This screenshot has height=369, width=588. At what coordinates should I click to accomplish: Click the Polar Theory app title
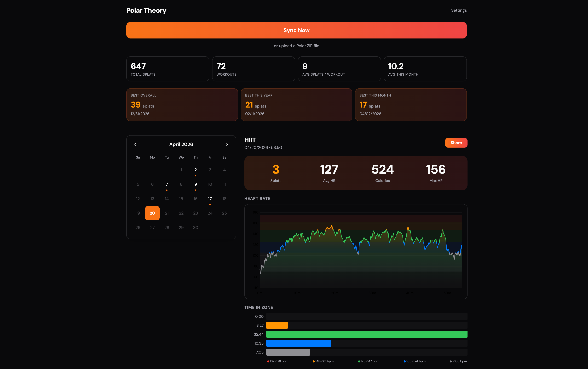pyautogui.click(x=146, y=10)
